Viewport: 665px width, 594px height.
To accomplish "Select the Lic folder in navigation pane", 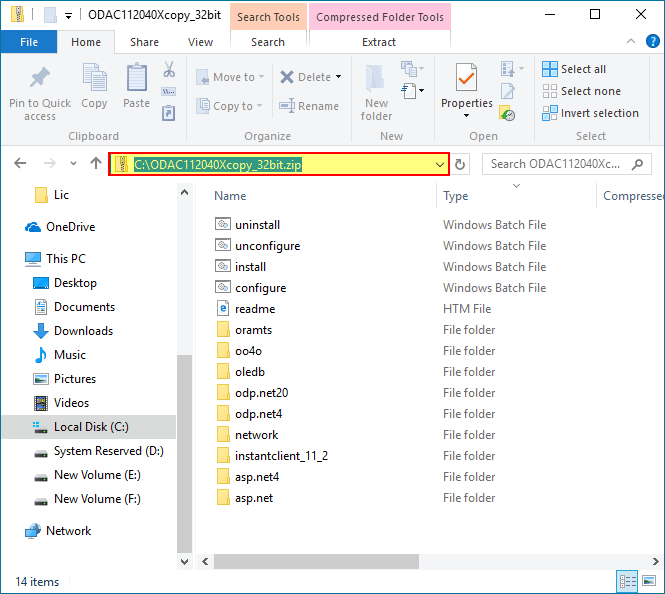I will 51,195.
